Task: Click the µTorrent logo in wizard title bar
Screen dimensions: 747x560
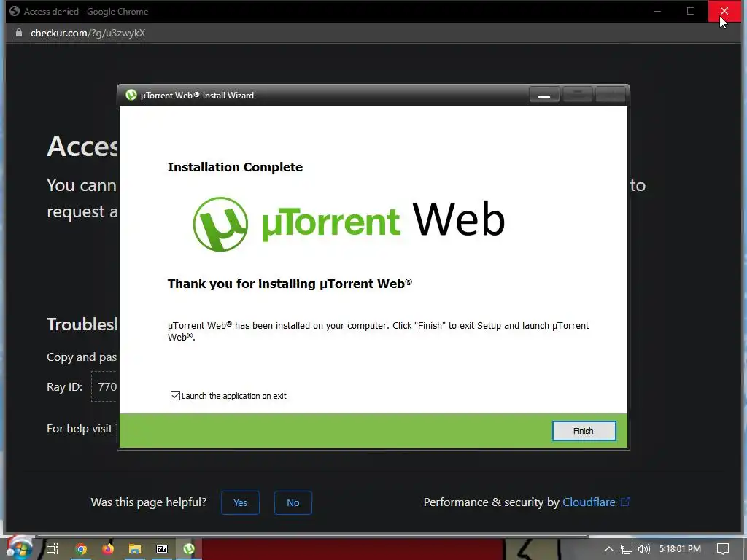Action: [131, 95]
